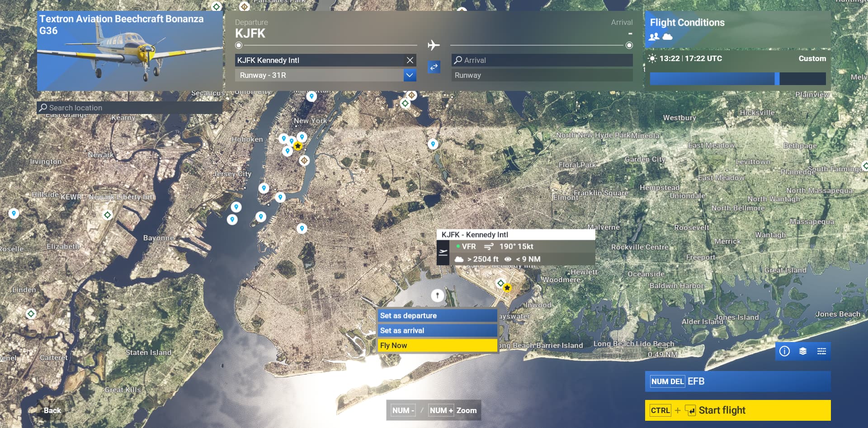The image size is (868, 428).
Task: Click the multiplayer icon in Flight Conditions
Action: [654, 37]
